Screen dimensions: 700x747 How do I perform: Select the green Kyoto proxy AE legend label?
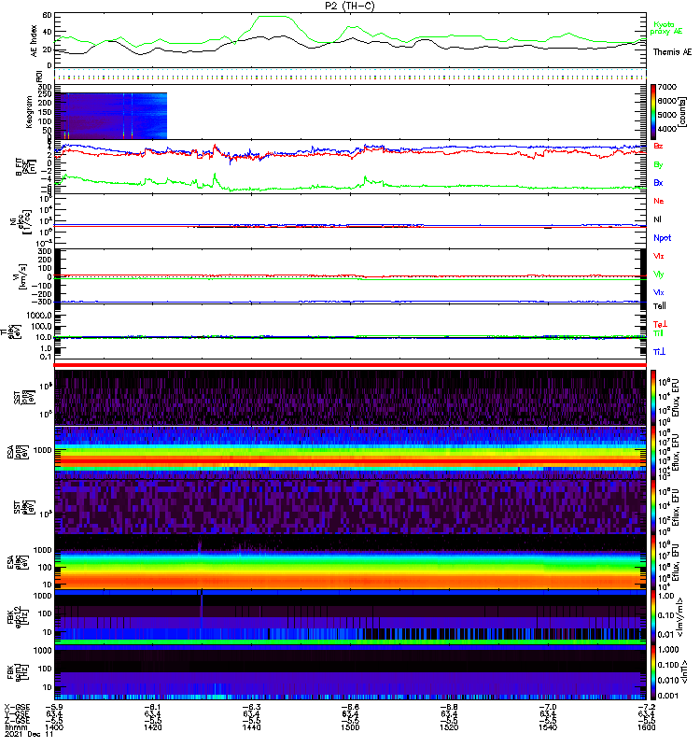click(x=665, y=28)
